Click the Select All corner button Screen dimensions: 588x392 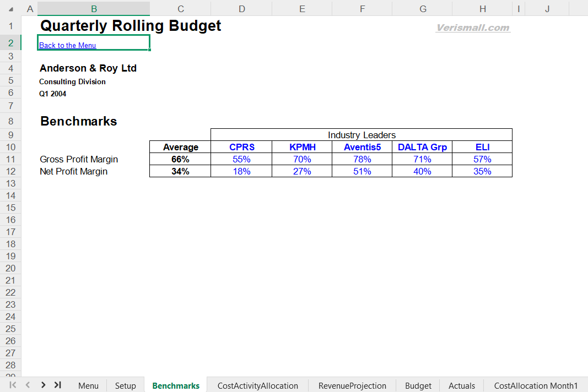click(x=10, y=8)
